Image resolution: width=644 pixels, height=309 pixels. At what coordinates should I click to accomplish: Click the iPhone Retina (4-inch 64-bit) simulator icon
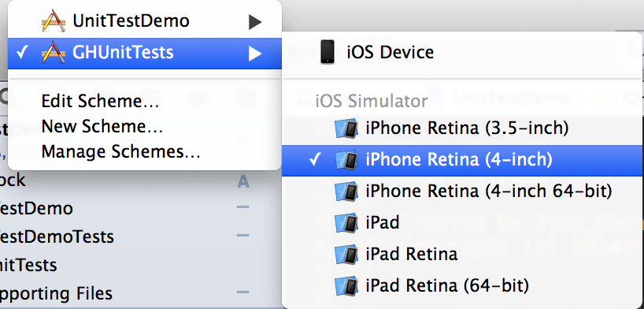[x=346, y=192]
